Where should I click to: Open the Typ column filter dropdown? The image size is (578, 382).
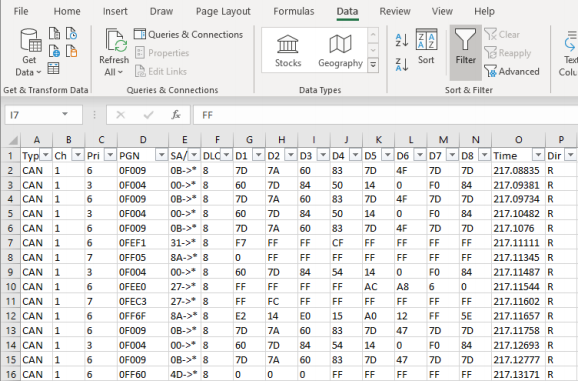point(45,155)
